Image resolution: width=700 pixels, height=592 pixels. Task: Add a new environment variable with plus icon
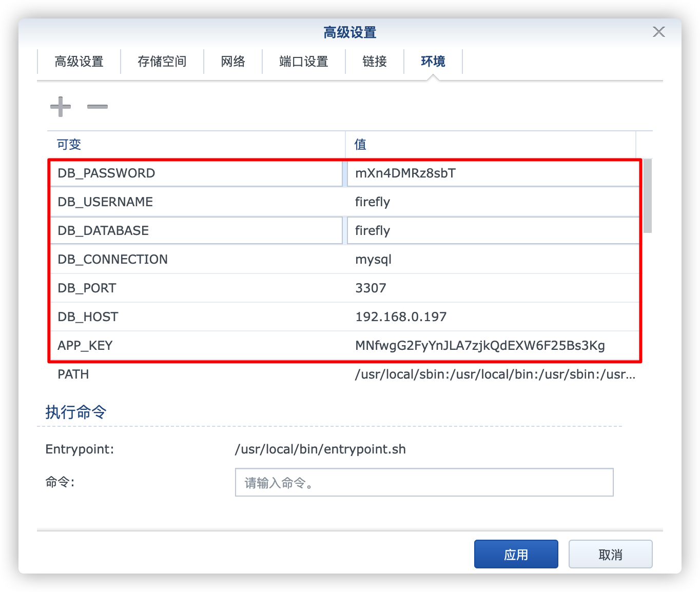(60, 106)
